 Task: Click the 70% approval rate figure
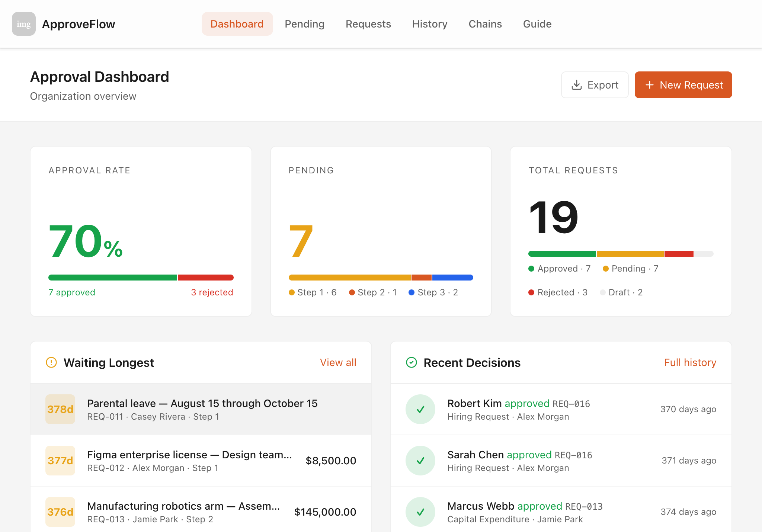tap(86, 241)
